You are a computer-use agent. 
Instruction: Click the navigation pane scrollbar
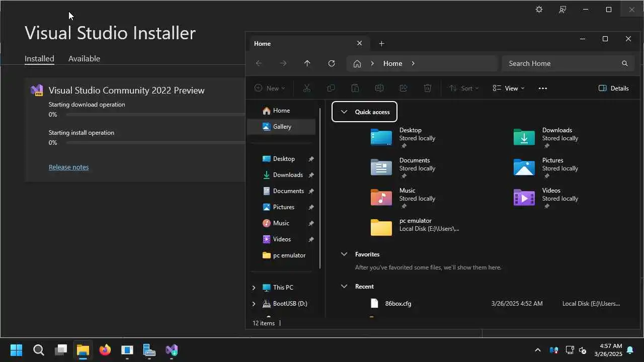[x=320, y=188]
